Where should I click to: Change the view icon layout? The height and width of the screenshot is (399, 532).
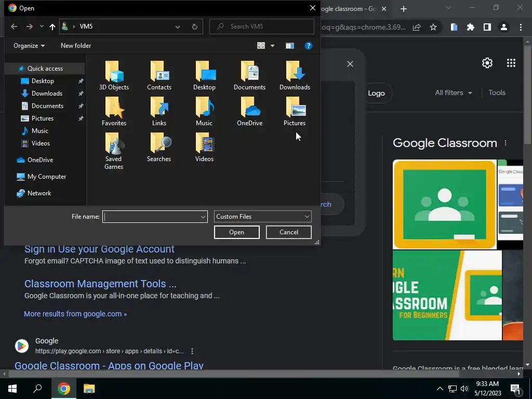coord(261,46)
